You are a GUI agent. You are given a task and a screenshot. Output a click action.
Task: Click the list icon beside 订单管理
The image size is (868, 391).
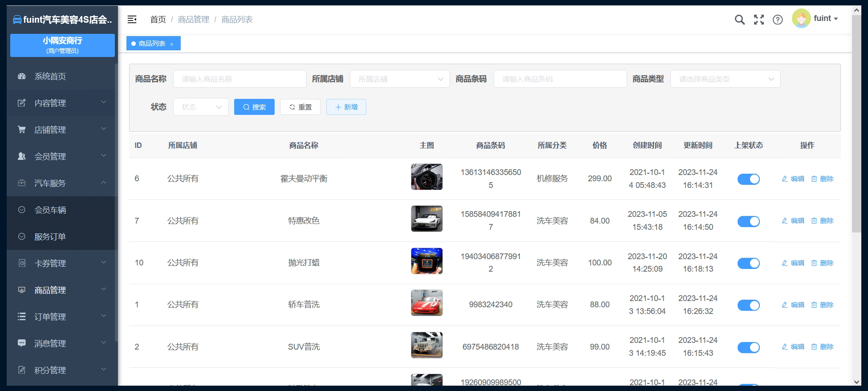pos(21,317)
